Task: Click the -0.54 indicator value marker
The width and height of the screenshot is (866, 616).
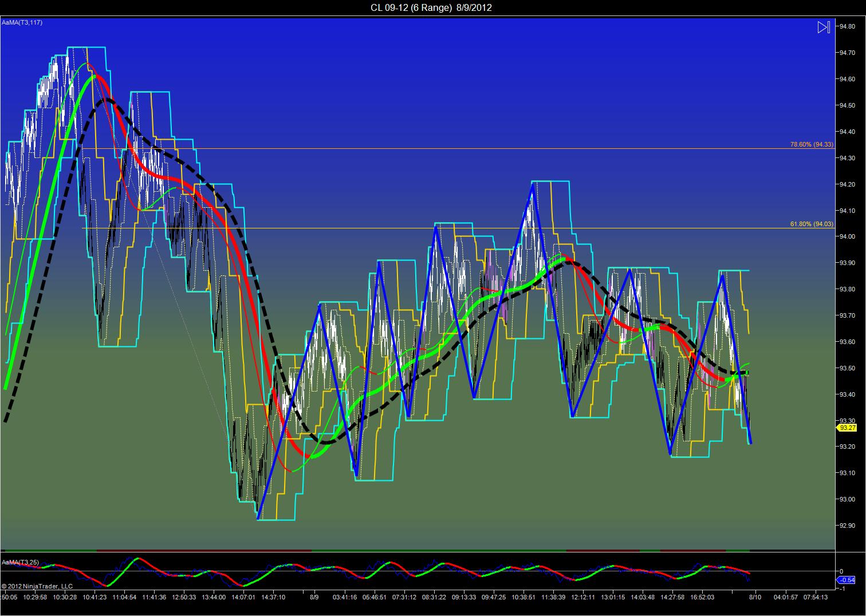Action: (847, 580)
